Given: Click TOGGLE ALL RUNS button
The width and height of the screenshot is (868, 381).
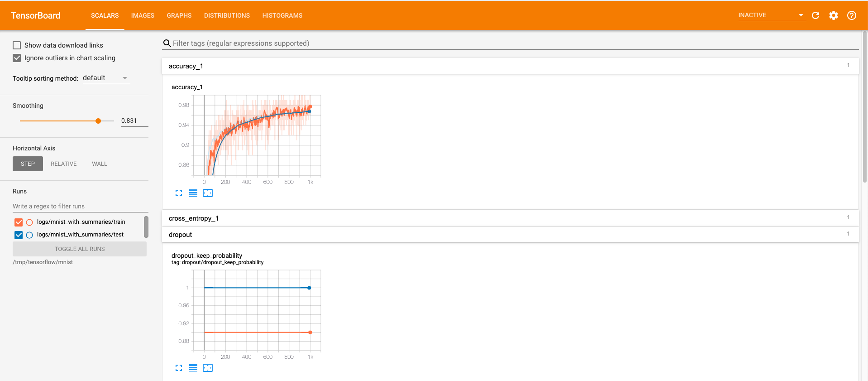Looking at the screenshot, I should point(80,249).
